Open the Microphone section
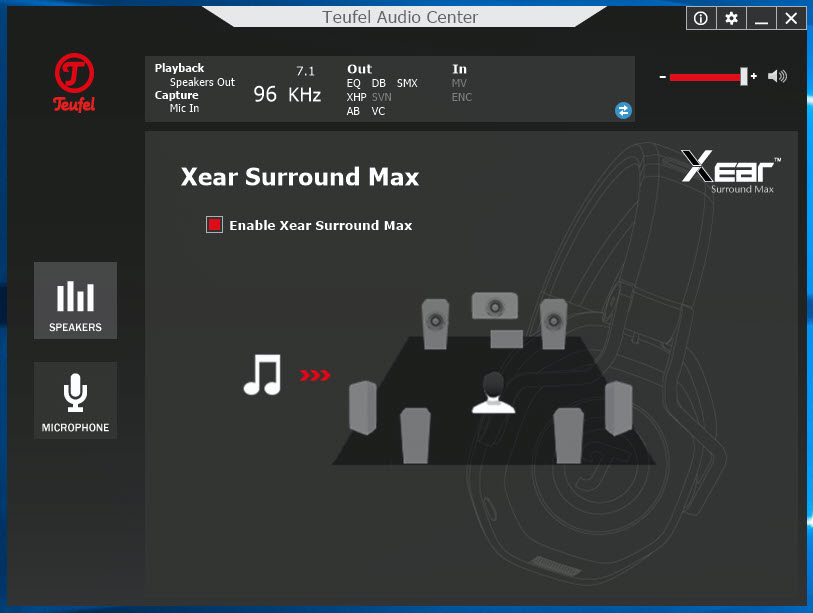Screen dimensions: 813x613 pos(75,401)
